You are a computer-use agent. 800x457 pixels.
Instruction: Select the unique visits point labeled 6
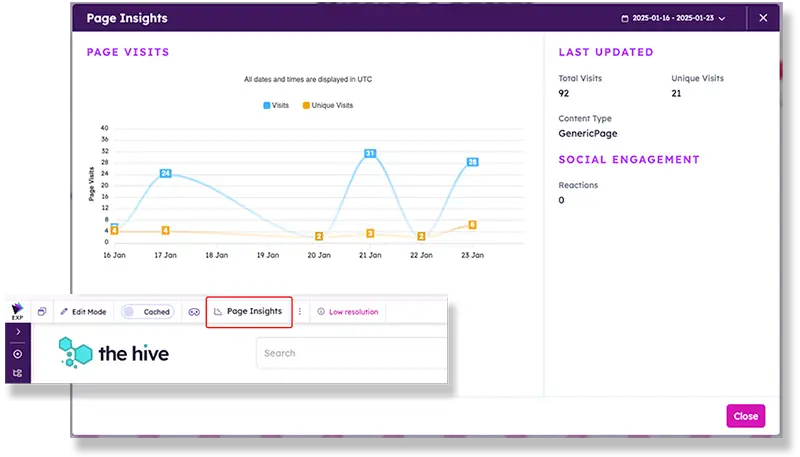[x=472, y=225]
